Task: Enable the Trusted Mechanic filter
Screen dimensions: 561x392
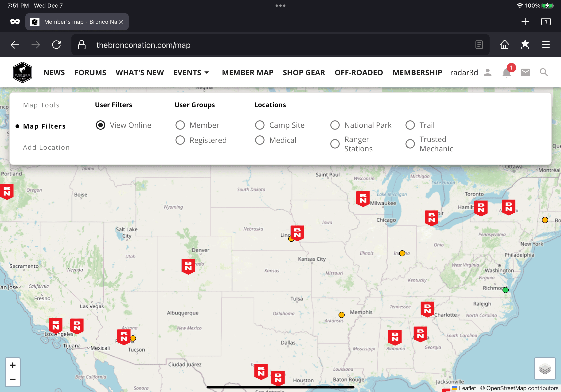Action: point(410,144)
